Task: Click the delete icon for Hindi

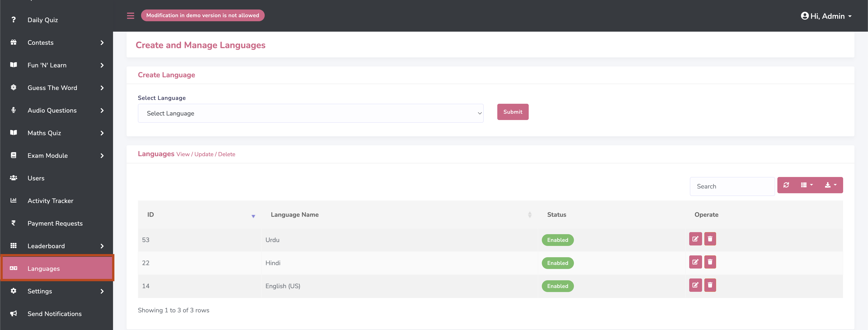Action: [710, 262]
